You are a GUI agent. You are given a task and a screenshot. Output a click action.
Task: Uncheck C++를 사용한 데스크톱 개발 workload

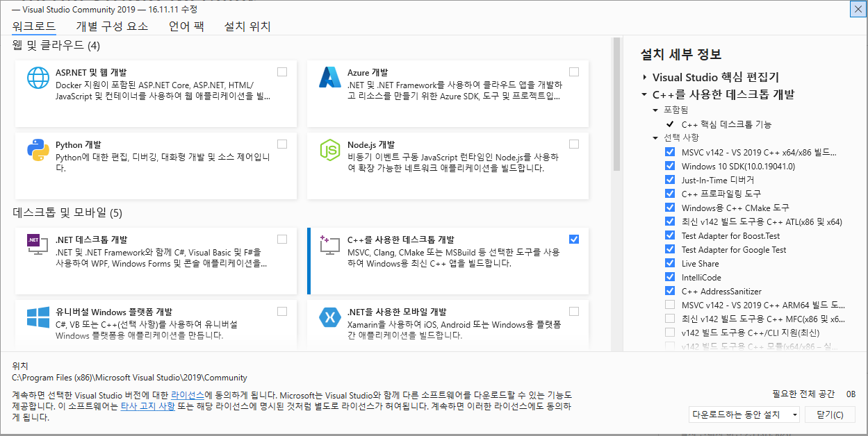[574, 239]
